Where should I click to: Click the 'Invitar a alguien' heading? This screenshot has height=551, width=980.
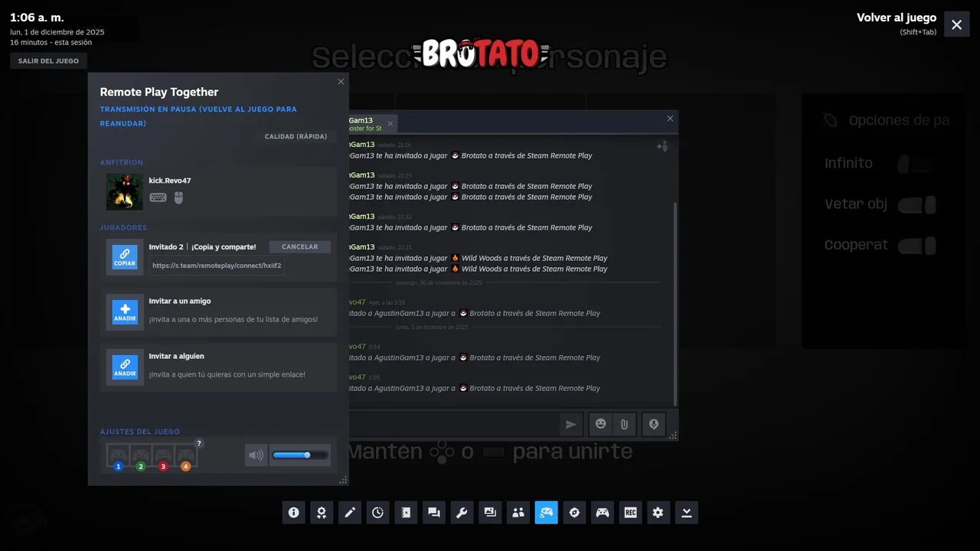tap(176, 357)
